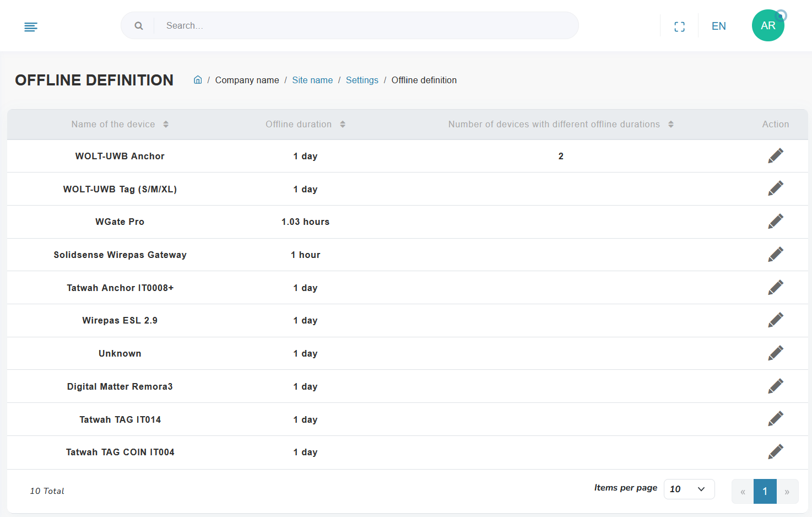This screenshot has width=812, height=517.
Task: Click the Solidsense Wirepas Gateway name
Action: tap(120, 255)
